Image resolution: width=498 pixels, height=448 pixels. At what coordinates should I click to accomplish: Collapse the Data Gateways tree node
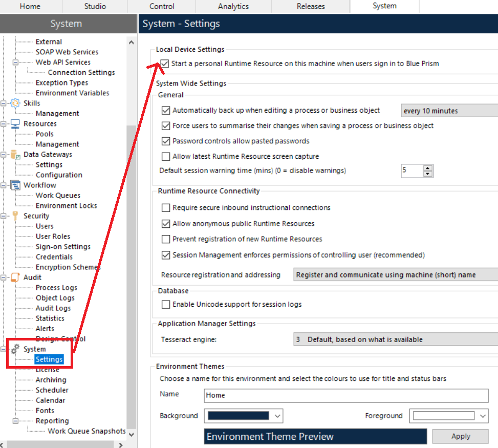click(3, 155)
